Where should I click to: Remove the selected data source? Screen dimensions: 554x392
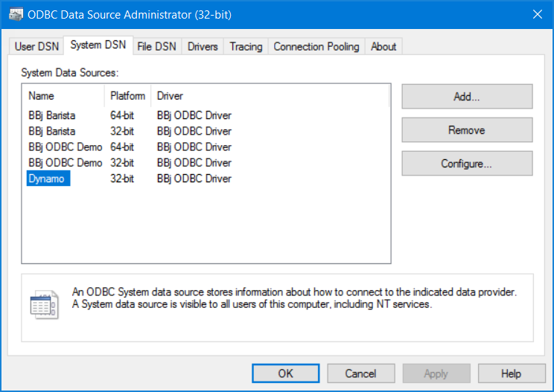(x=467, y=130)
